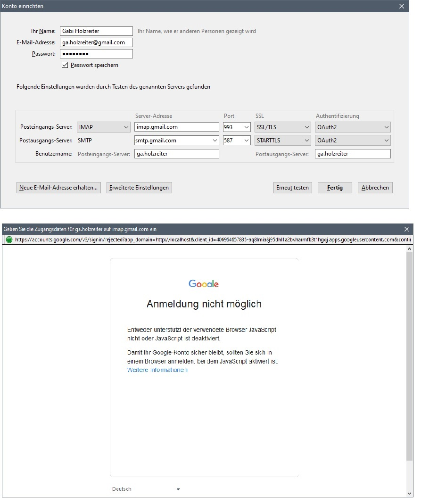Close the Konto einrichten dialog
This screenshot has height=504, width=421.
[402, 6]
